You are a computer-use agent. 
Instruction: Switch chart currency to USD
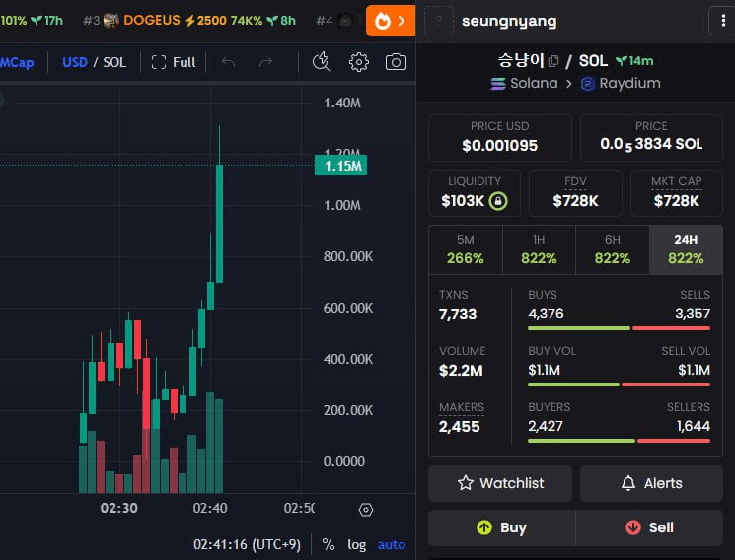(75, 62)
